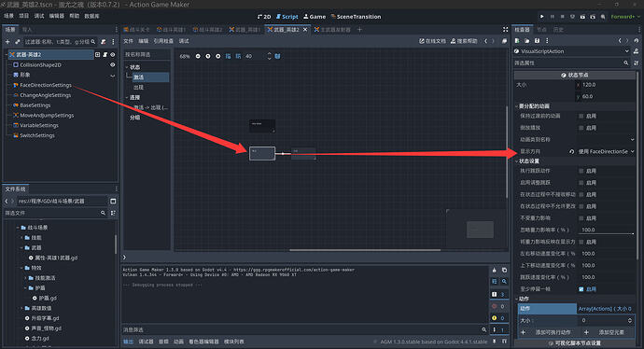644x349 pixels.
Task: Click the search icon in the output panel
Action: (504, 282)
